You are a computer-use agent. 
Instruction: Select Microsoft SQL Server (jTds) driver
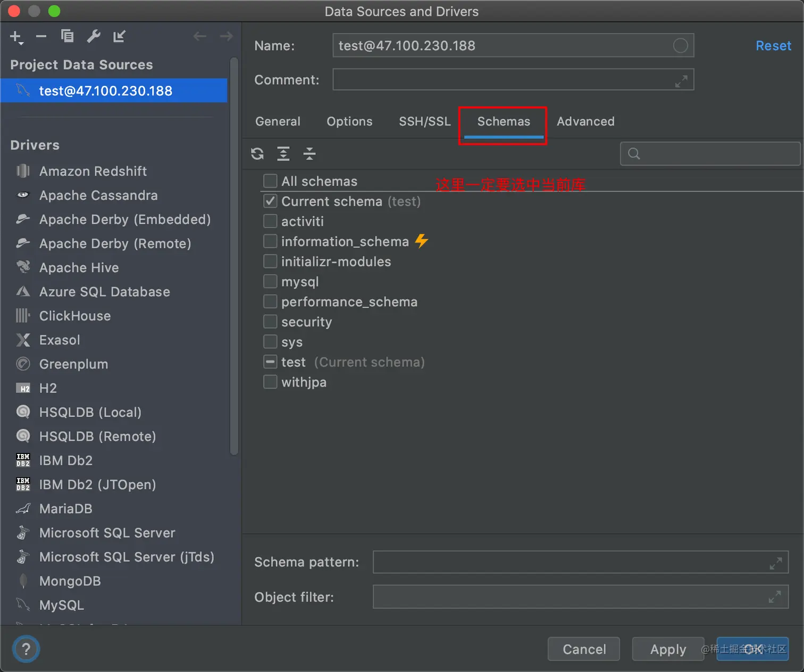pos(127,557)
